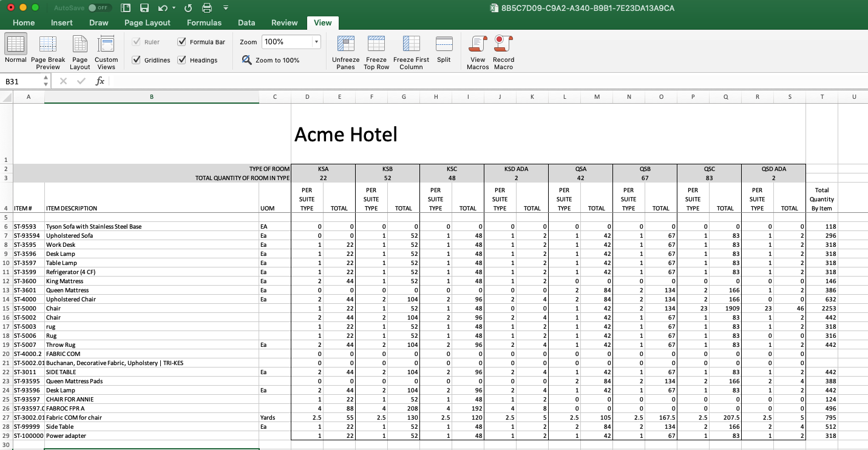Select the QSC room type header
868x450 pixels.
pos(709,169)
